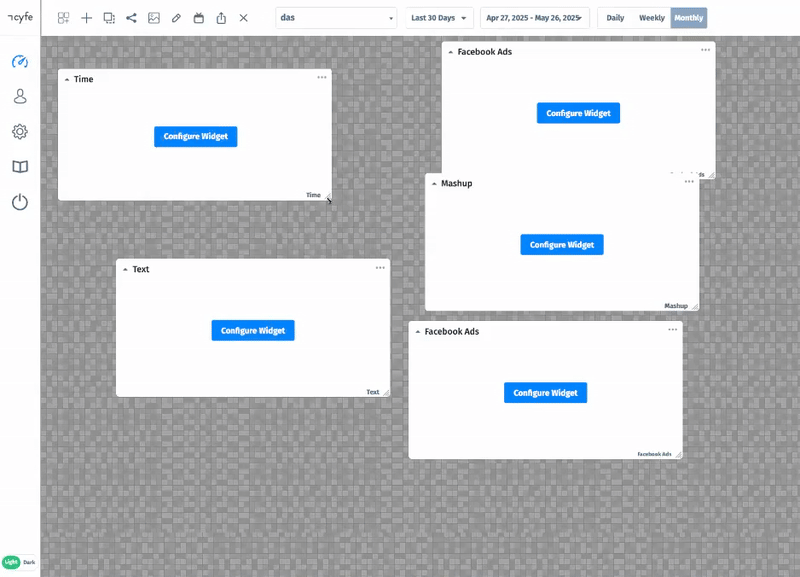Open the three-dots menu on the Time widget

click(322, 78)
